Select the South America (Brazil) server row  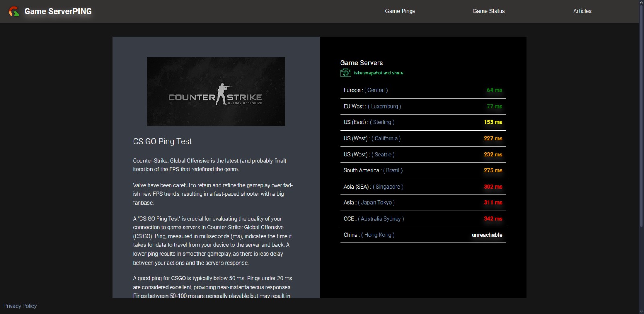tap(423, 170)
